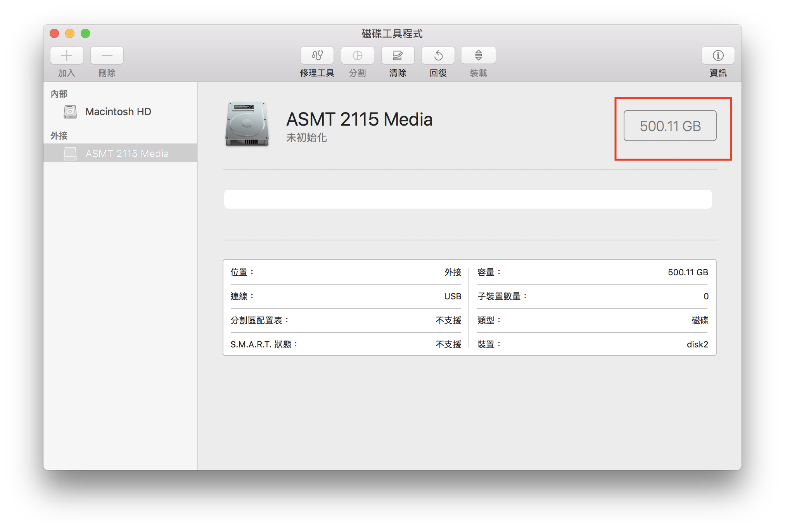Click the 子裝置數量 label
The height and width of the screenshot is (532, 785).
click(x=503, y=296)
